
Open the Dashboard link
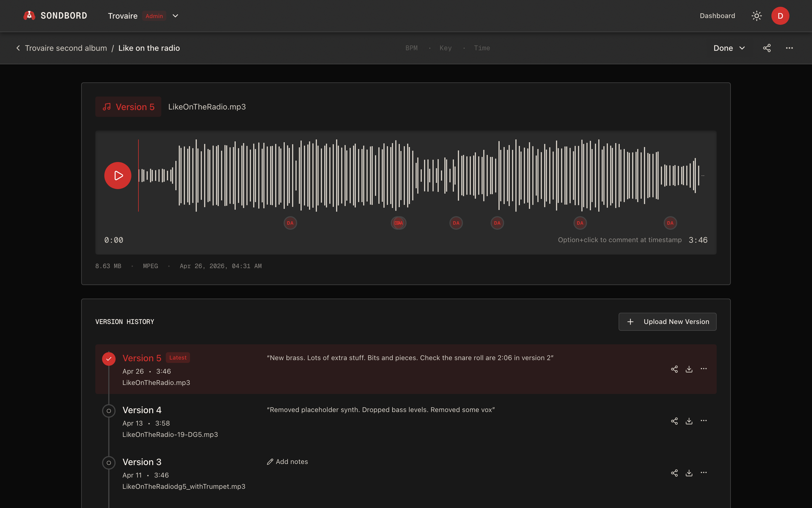[717, 16]
